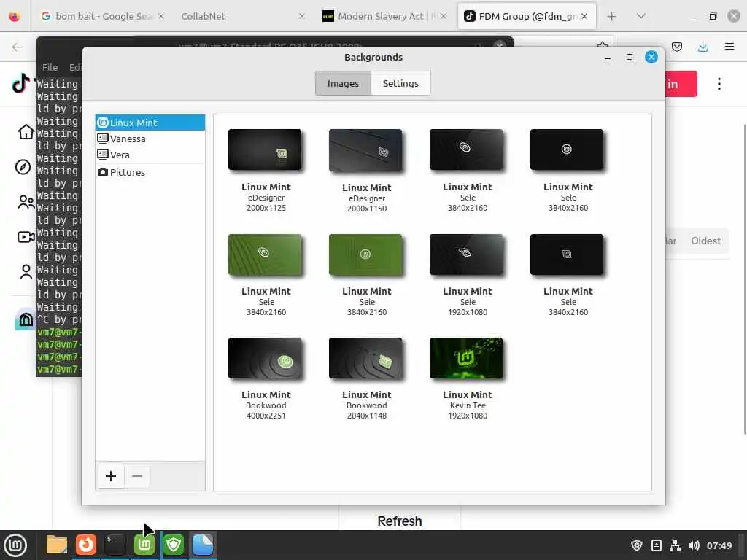747x560 pixels.
Task: Click green Linux Mint taskbar icon
Action: coord(144,545)
